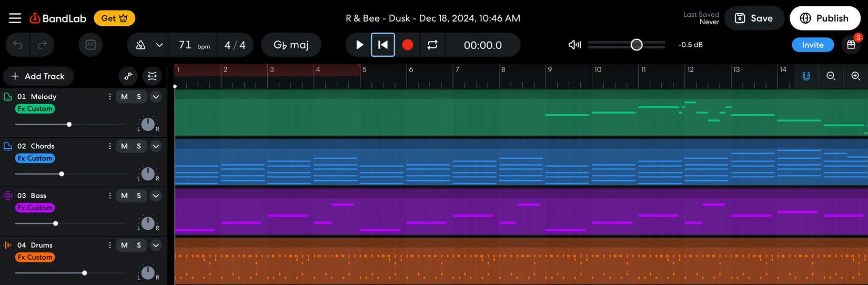This screenshot has width=868, height=285.
Task: Solo the Chords track
Action: pyautogui.click(x=139, y=146)
